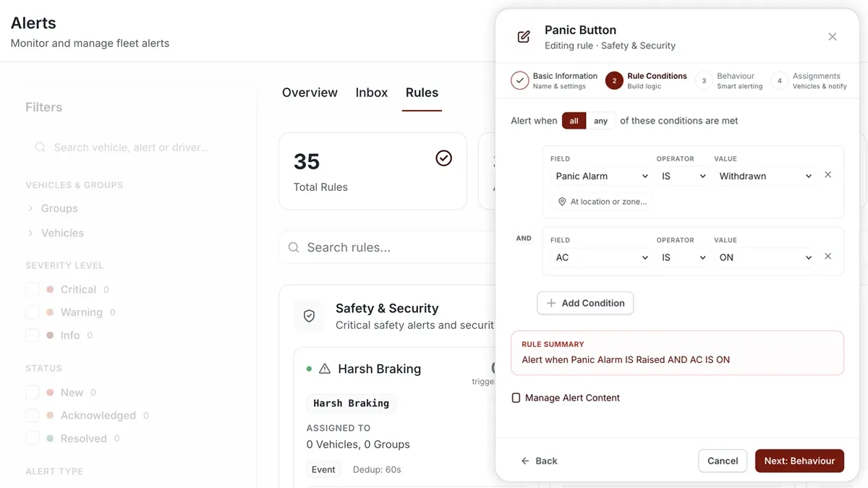Click the 'Dedup: 60s' text
The image size is (868, 488).
[377, 469]
